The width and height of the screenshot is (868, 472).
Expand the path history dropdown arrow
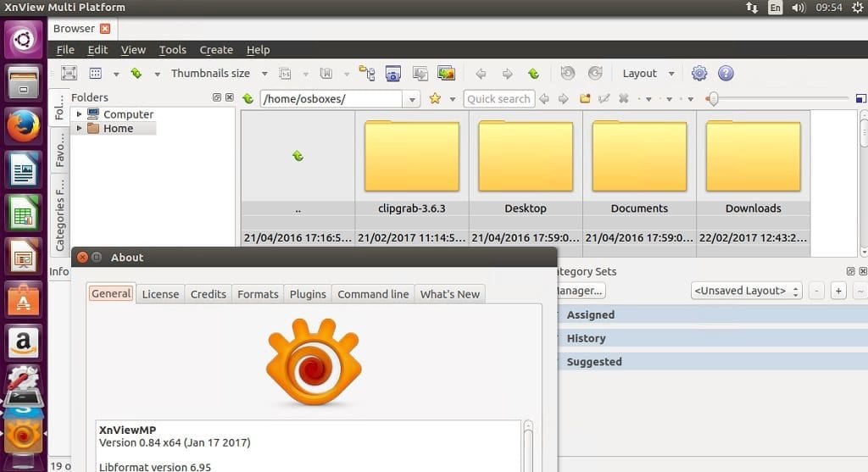click(x=412, y=99)
